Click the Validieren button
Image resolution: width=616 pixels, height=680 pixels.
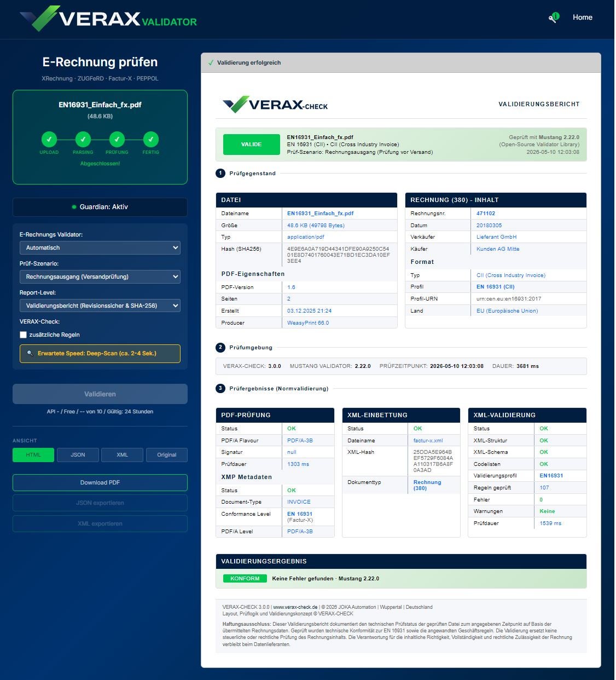coord(100,394)
